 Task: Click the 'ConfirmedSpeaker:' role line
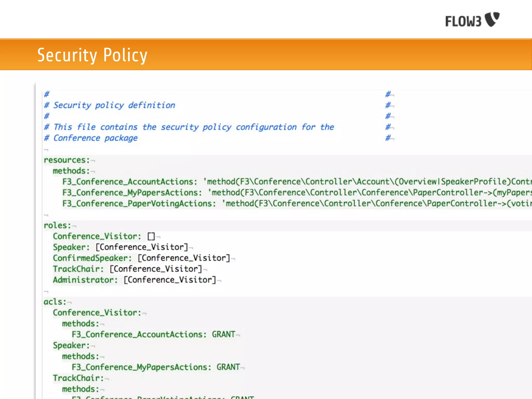tap(141, 258)
